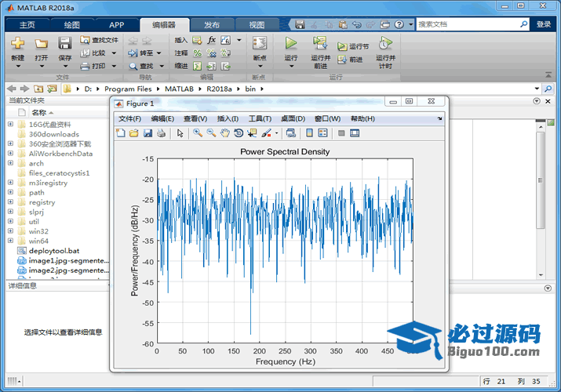The height and width of the screenshot is (392, 561).
Task: Switch to the Plots (绘图) tab
Action: click(72, 24)
